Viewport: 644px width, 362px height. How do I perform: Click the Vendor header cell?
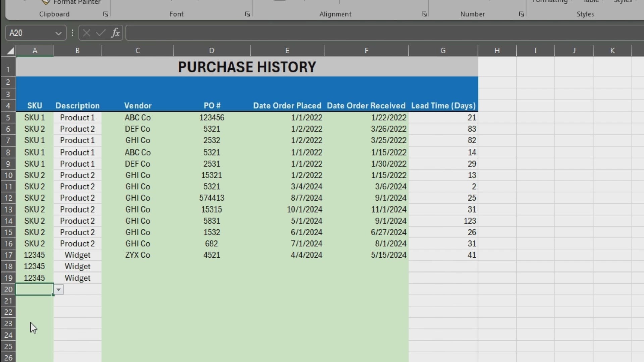pos(138,106)
